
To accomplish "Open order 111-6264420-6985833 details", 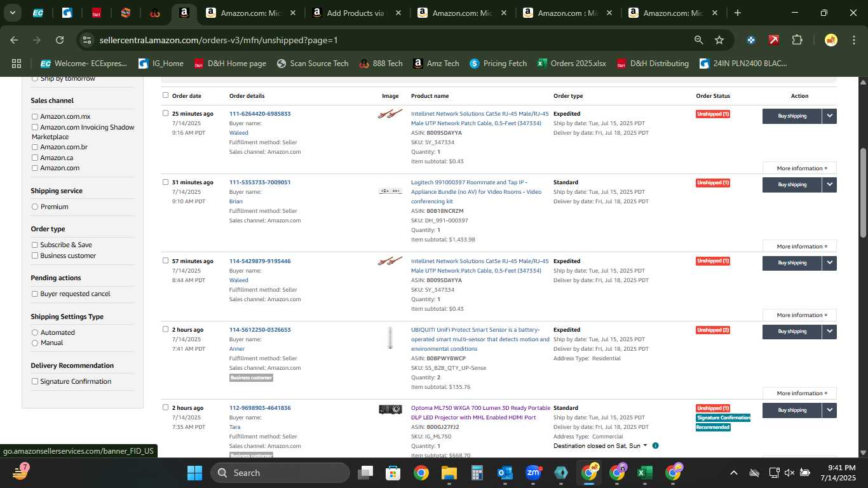I will point(260,114).
